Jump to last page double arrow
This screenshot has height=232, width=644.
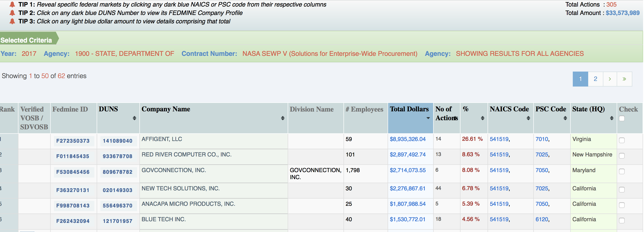point(624,79)
